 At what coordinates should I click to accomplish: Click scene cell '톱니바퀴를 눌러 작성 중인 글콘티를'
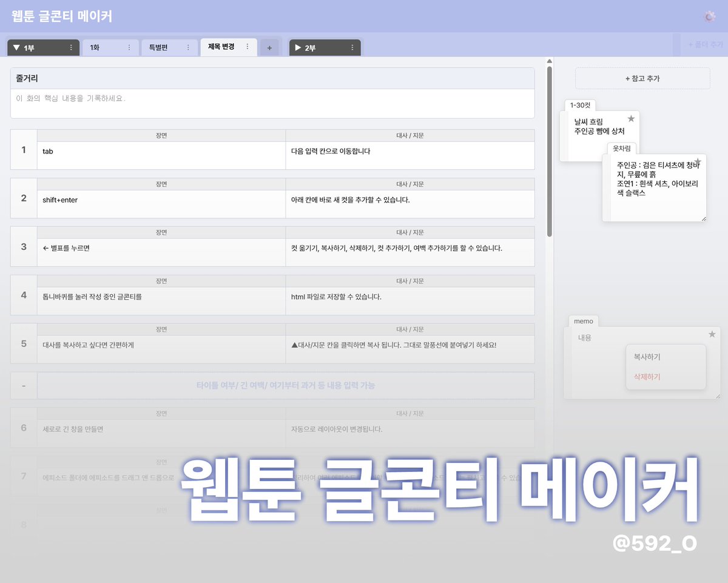(x=161, y=301)
